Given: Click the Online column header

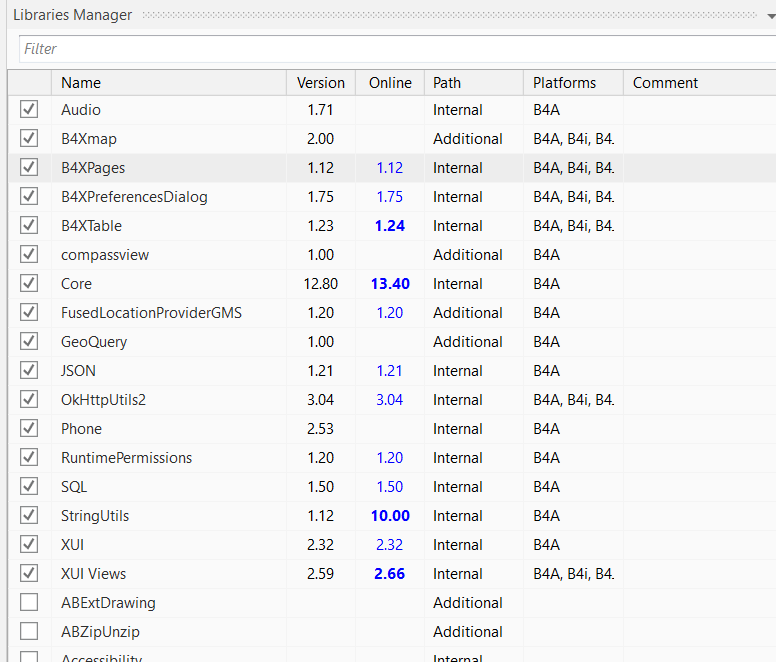Looking at the screenshot, I should point(390,83).
